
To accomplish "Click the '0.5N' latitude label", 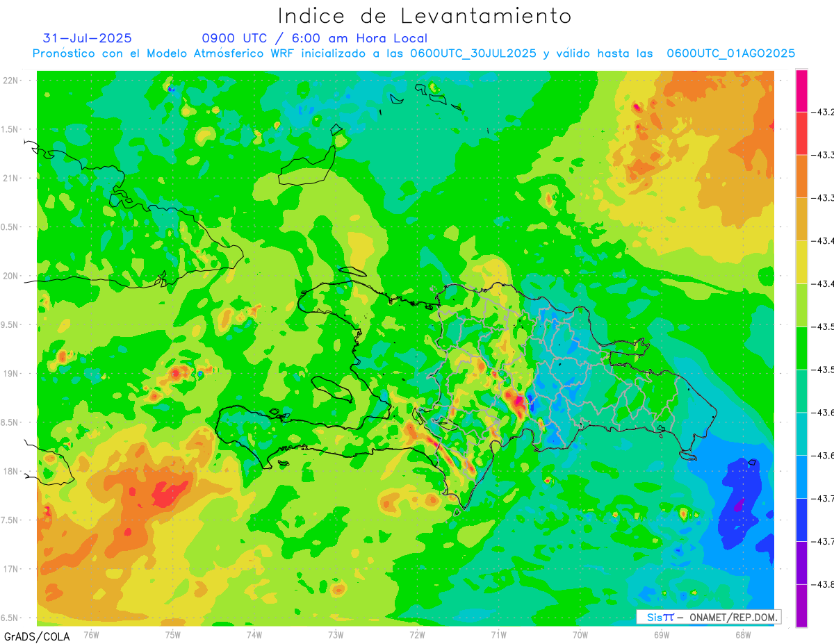I will click(x=10, y=227).
